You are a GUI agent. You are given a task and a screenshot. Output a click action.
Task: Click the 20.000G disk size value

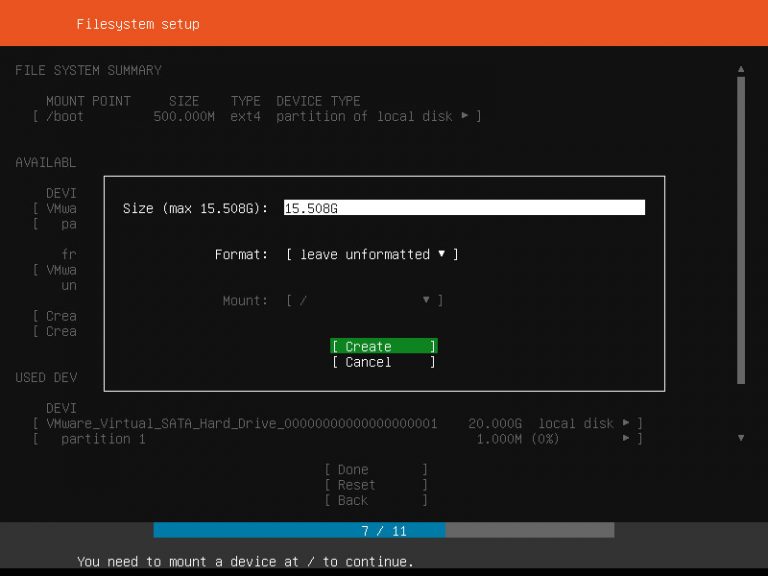point(495,423)
